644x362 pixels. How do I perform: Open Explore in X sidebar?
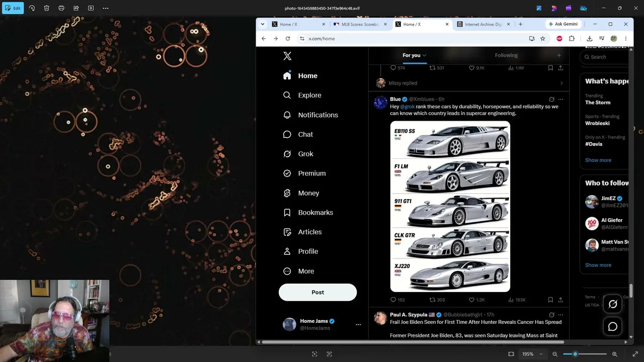(x=302, y=95)
